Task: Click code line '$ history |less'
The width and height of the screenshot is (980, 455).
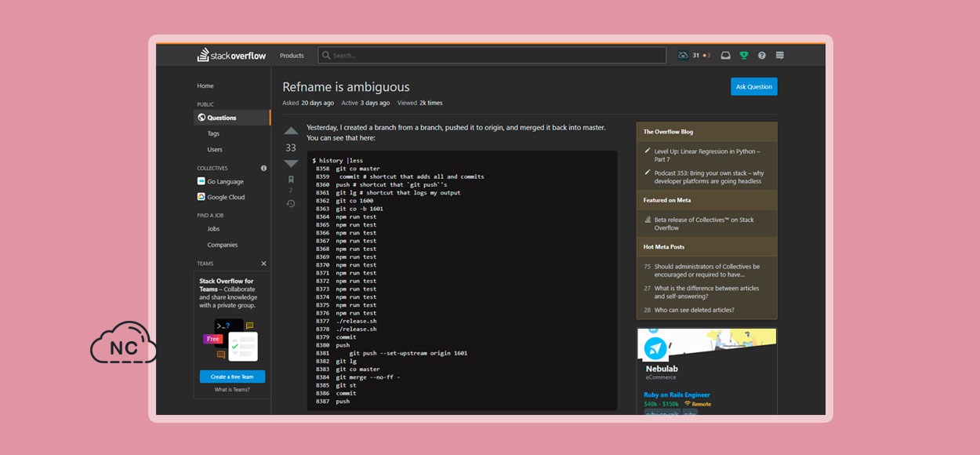Action: pos(337,160)
